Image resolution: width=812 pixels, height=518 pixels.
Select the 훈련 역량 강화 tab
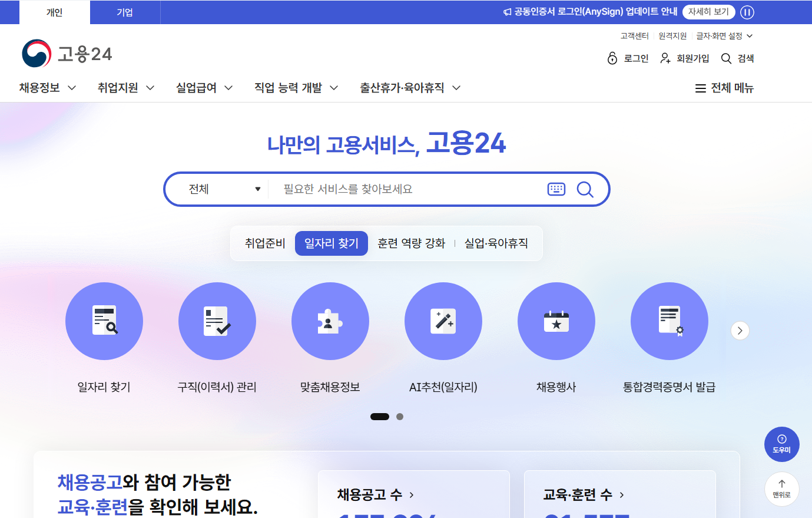[x=412, y=243]
